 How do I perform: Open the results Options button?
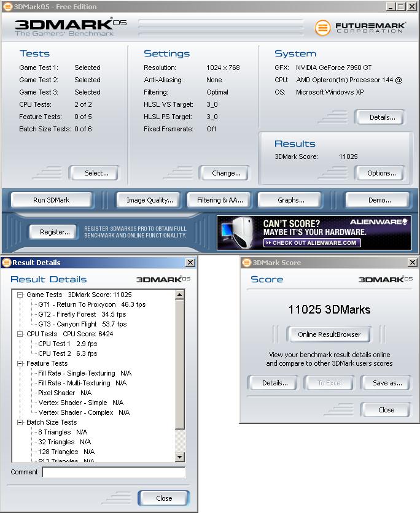(x=379, y=173)
